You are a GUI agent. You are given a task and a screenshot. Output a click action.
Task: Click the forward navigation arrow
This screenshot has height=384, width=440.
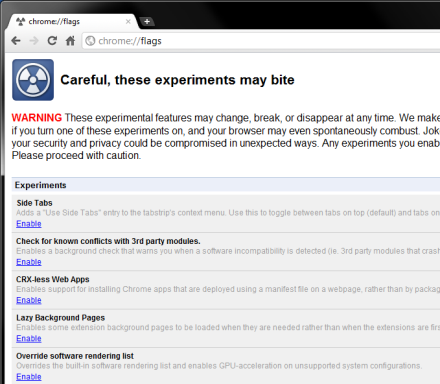pos(34,41)
